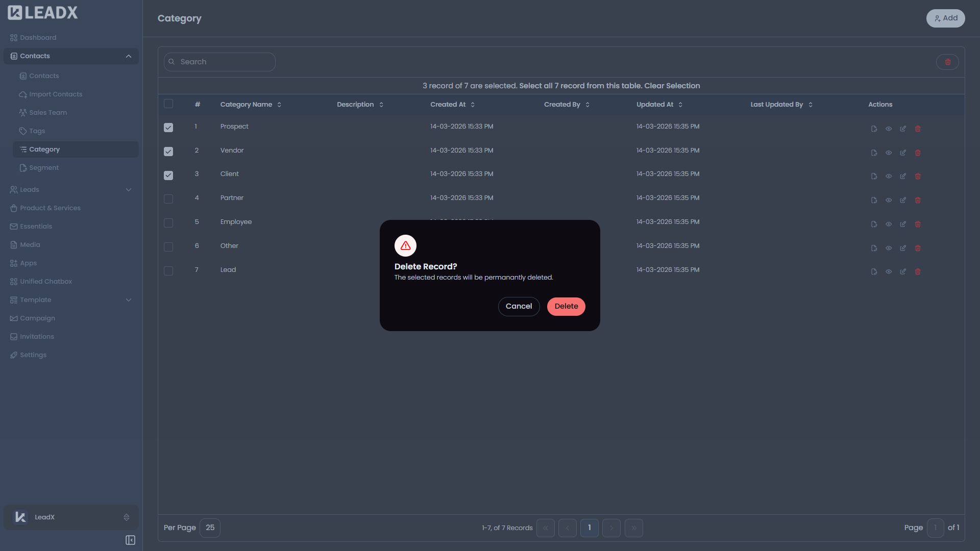Expand the Leads section in sidebar
The image size is (980, 551).
point(129,189)
